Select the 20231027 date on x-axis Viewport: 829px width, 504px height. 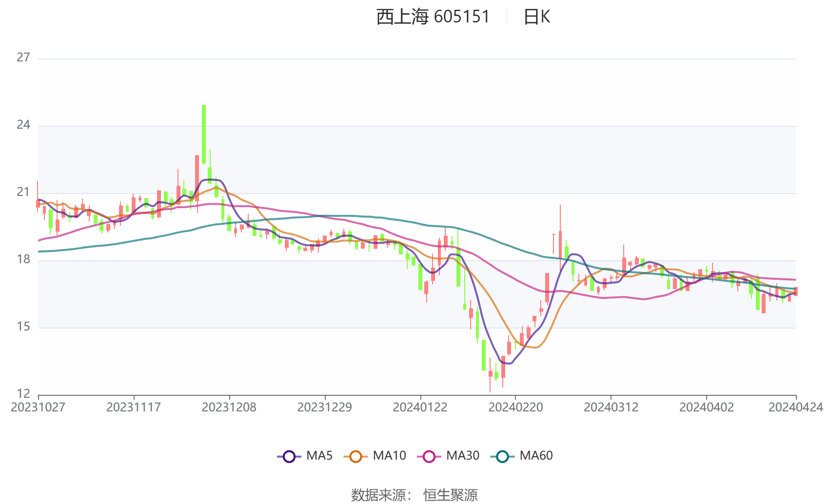point(38,407)
